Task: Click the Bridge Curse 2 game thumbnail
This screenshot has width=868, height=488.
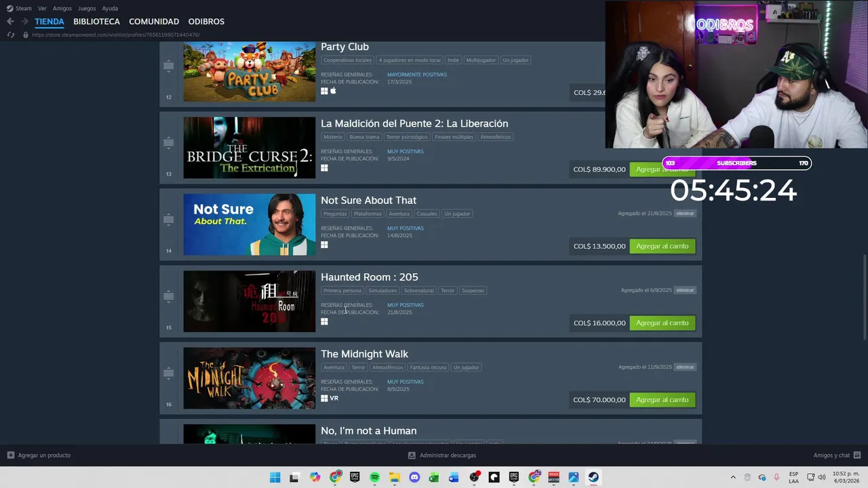Action: (250, 148)
